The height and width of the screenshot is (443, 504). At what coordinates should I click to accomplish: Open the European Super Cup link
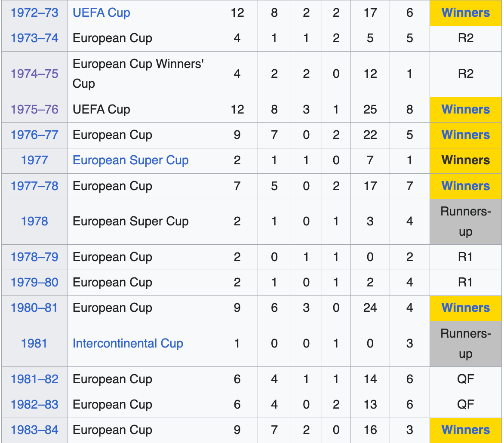click(130, 160)
